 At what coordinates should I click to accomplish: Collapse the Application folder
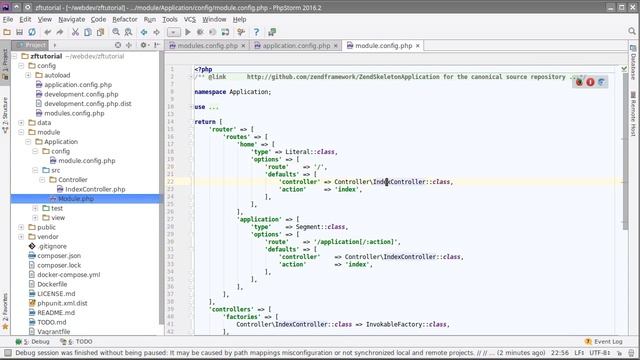pos(28,142)
